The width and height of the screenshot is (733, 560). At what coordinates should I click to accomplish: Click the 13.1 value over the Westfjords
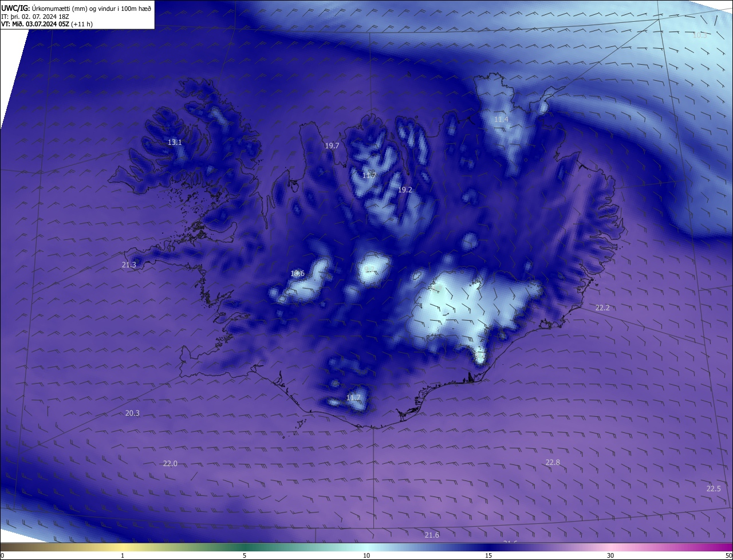pyautogui.click(x=175, y=142)
